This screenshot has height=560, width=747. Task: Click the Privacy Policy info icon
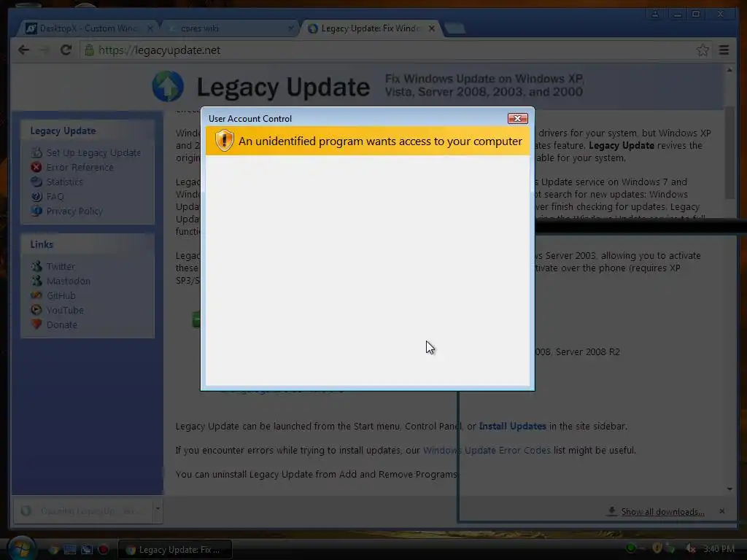point(36,211)
